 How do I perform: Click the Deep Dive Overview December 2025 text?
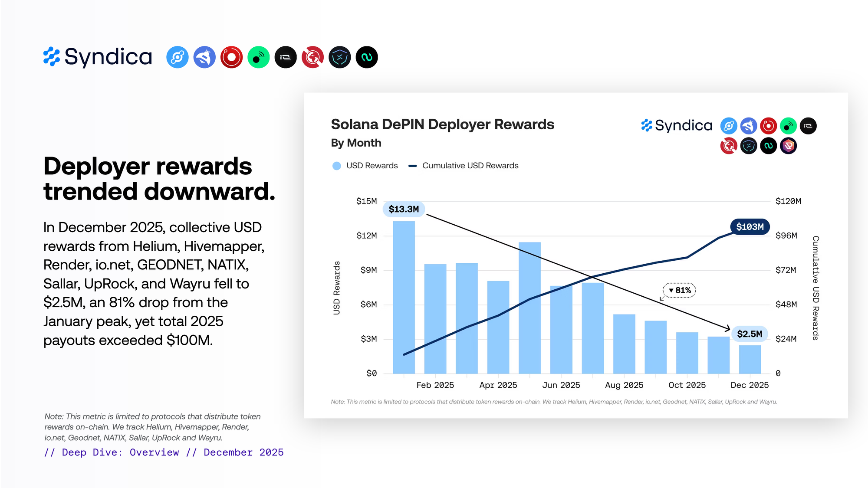pos(164,452)
